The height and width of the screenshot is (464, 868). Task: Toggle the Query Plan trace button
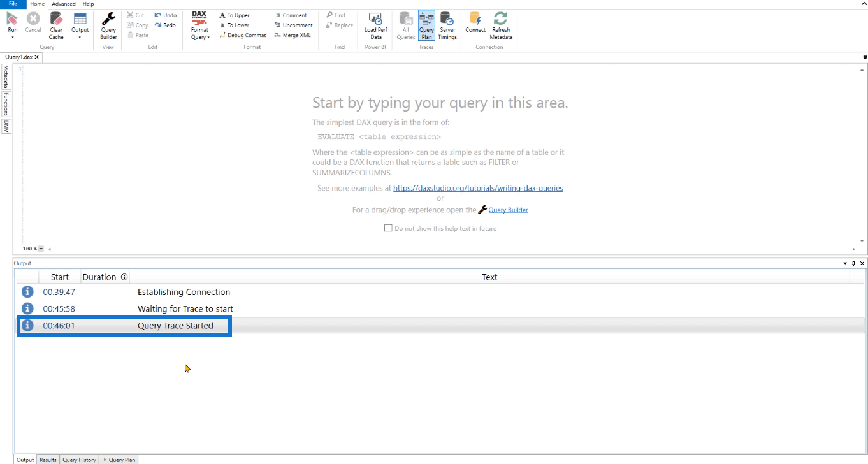tap(426, 25)
